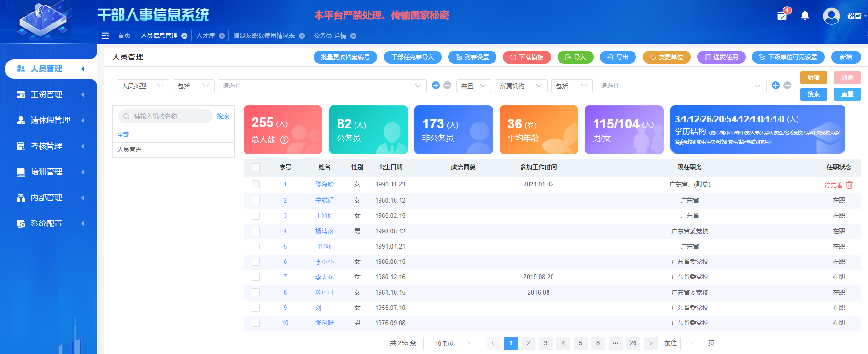Switch to the 首页 tab

coord(124,35)
